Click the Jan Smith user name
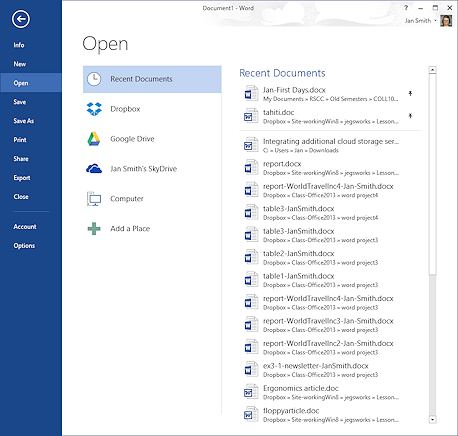The image size is (458, 436). (418, 21)
